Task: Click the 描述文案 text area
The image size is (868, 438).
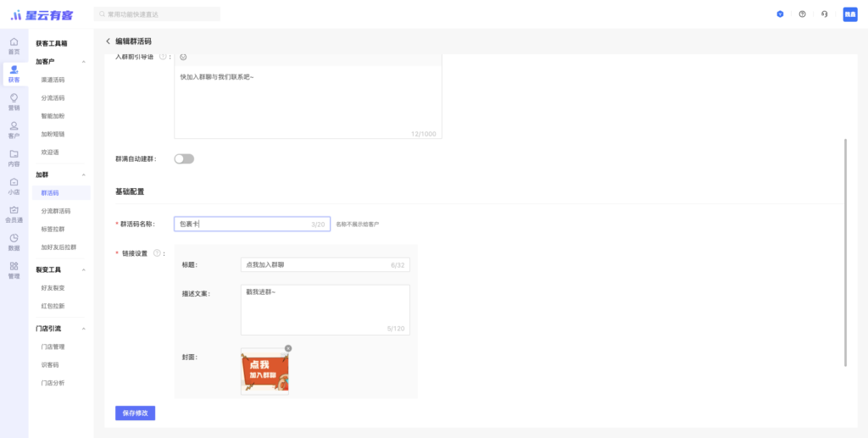Action: click(325, 310)
